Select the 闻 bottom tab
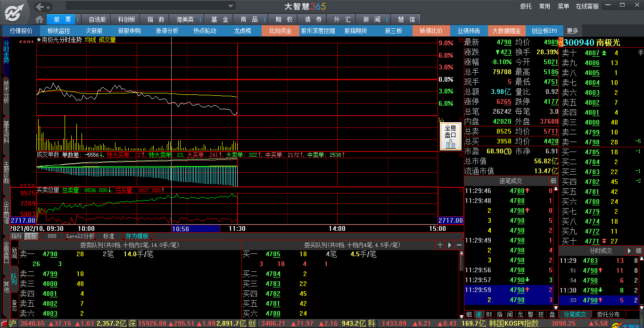Viewport: 644px width, 328px height. [x=510, y=314]
